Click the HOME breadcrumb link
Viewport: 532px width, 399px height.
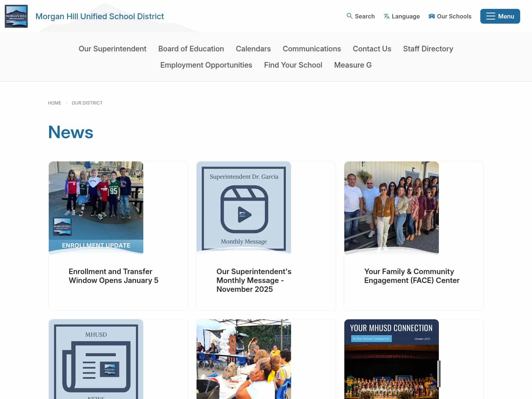tap(55, 103)
